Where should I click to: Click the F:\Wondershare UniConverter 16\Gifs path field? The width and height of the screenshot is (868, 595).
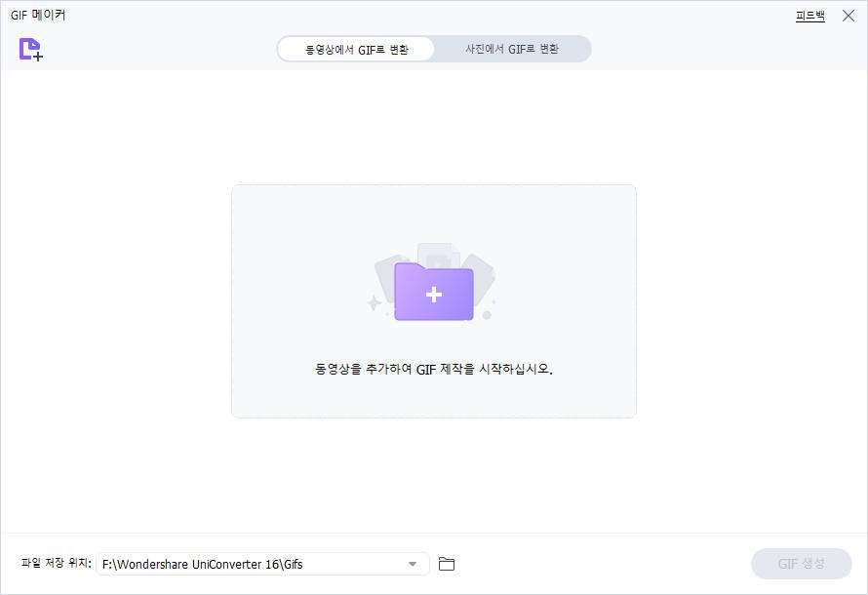[262, 564]
